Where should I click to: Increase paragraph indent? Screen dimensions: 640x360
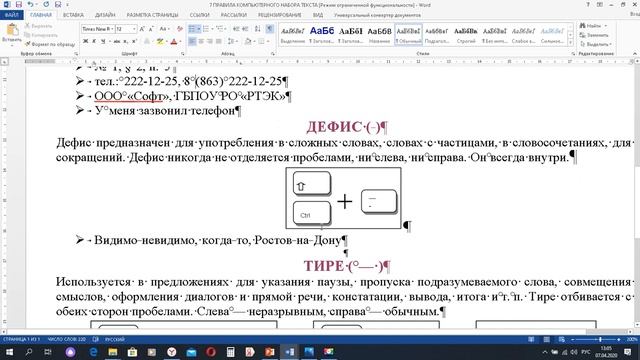[245, 29]
